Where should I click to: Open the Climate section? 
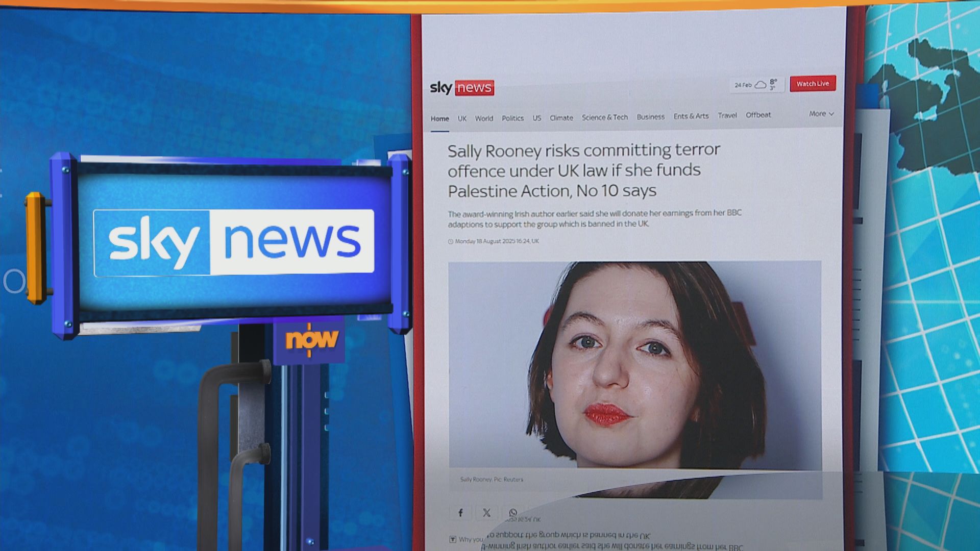pos(561,118)
